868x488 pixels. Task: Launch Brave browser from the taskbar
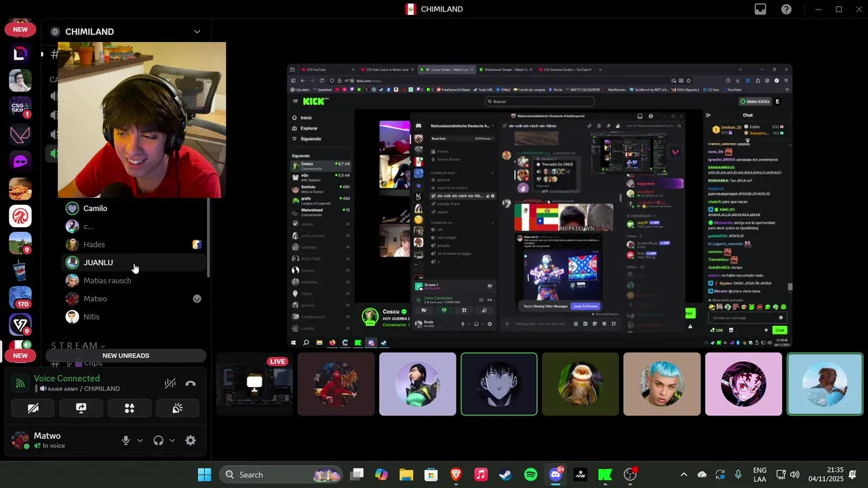(x=456, y=474)
